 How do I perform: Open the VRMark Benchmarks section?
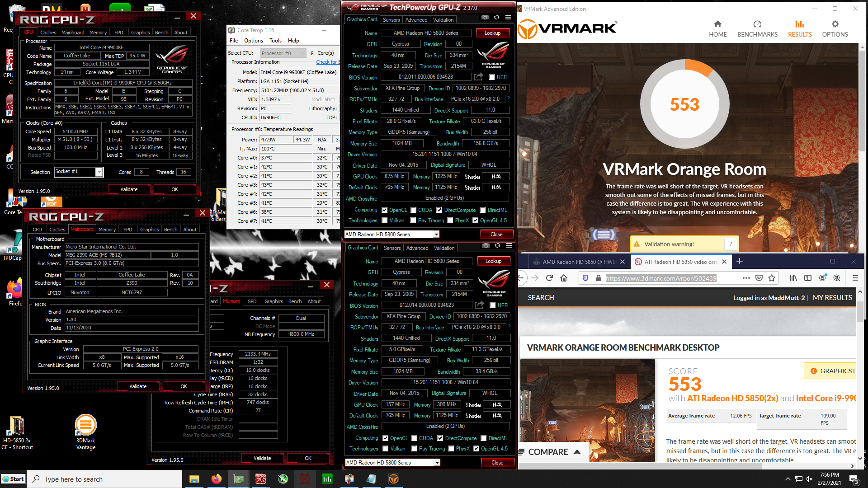coord(757,29)
